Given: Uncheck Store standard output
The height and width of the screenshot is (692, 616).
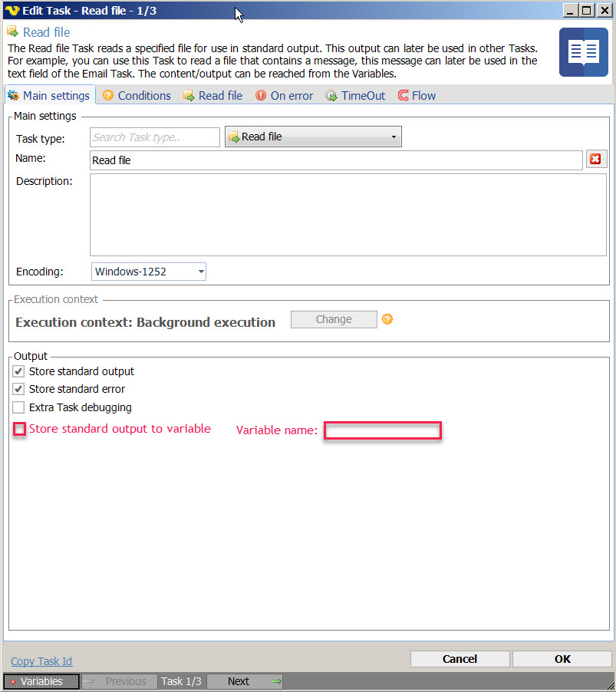Looking at the screenshot, I should tap(19, 371).
